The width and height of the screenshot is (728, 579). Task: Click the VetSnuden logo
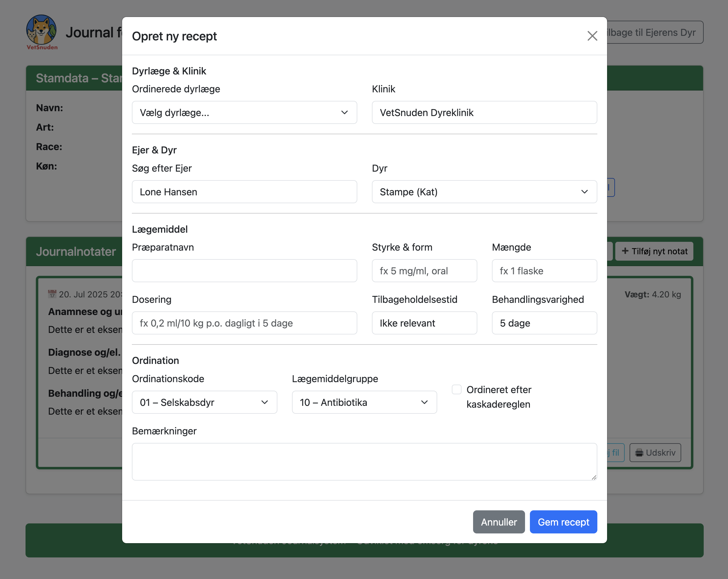pos(42,33)
